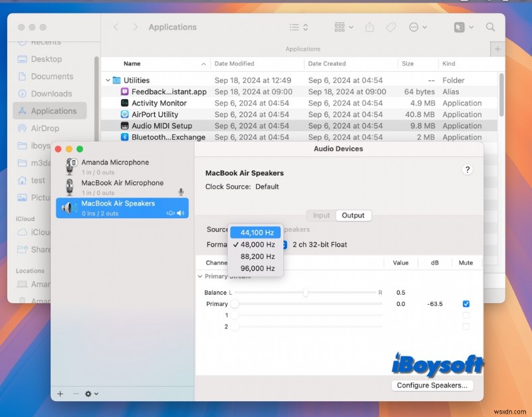
Task: Click the default sound output speaker icon
Action: pos(180,213)
